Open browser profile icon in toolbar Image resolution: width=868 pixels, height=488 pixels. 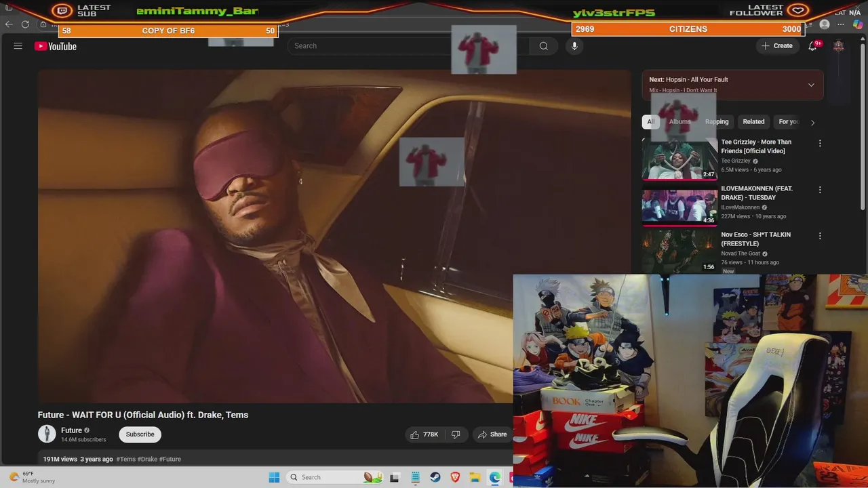pos(825,24)
